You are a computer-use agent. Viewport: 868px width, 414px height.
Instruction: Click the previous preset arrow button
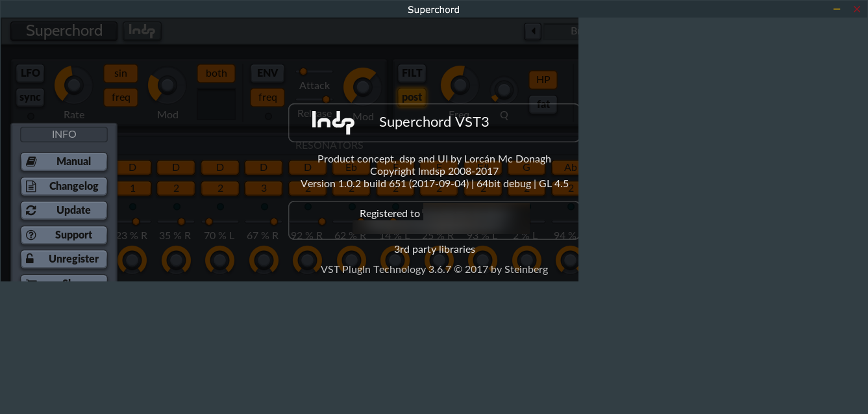tap(532, 31)
